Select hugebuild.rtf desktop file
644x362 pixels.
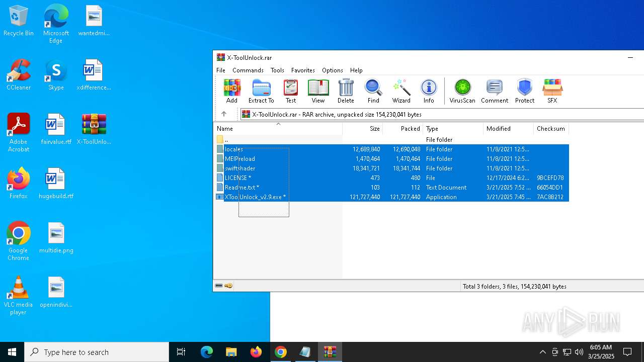pos(56,184)
